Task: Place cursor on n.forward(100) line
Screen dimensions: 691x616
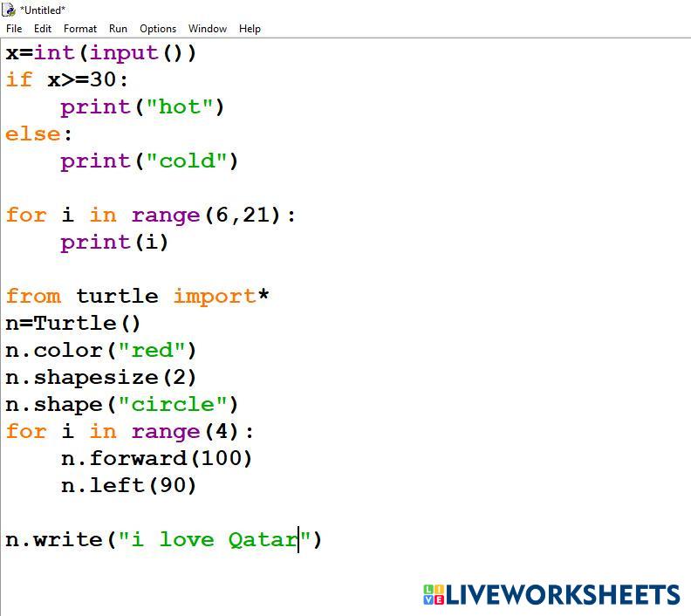Action: [156, 459]
